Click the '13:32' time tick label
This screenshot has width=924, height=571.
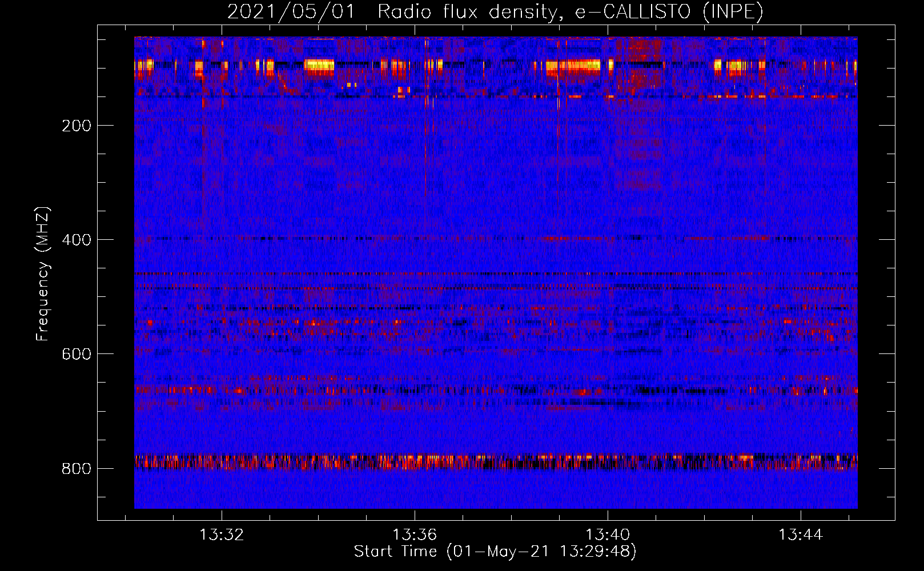(222, 534)
